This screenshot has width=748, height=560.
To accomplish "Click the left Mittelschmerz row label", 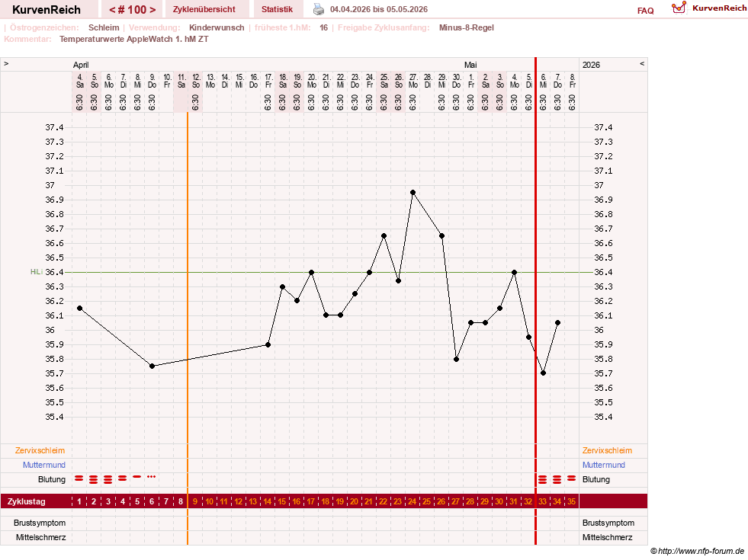I will [40, 537].
